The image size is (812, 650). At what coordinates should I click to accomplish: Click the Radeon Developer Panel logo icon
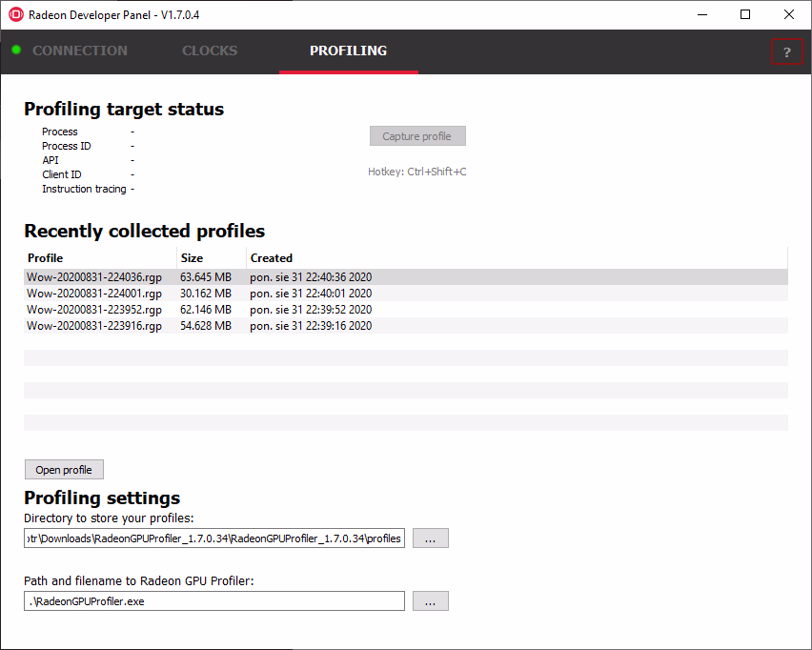tap(15, 15)
